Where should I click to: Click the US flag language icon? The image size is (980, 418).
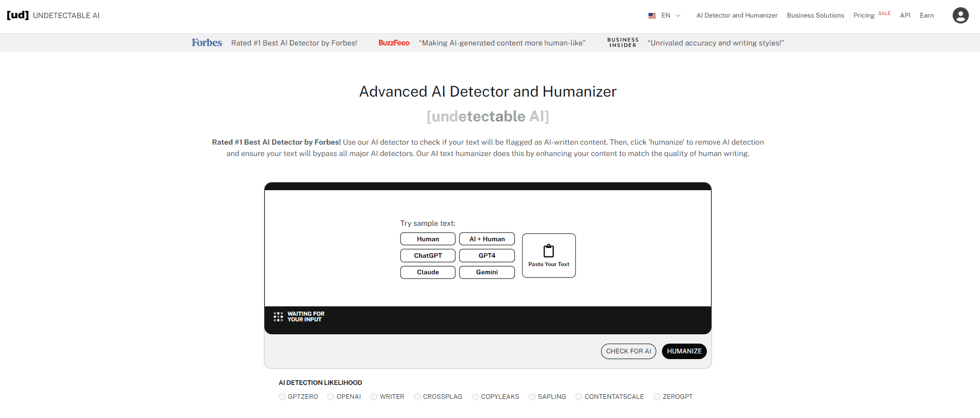652,16
